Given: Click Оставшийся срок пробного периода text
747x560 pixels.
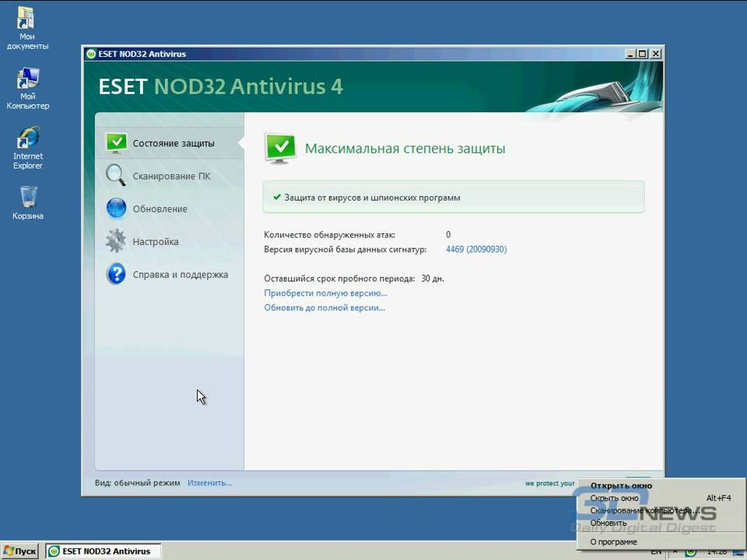Looking at the screenshot, I should tap(339, 278).
